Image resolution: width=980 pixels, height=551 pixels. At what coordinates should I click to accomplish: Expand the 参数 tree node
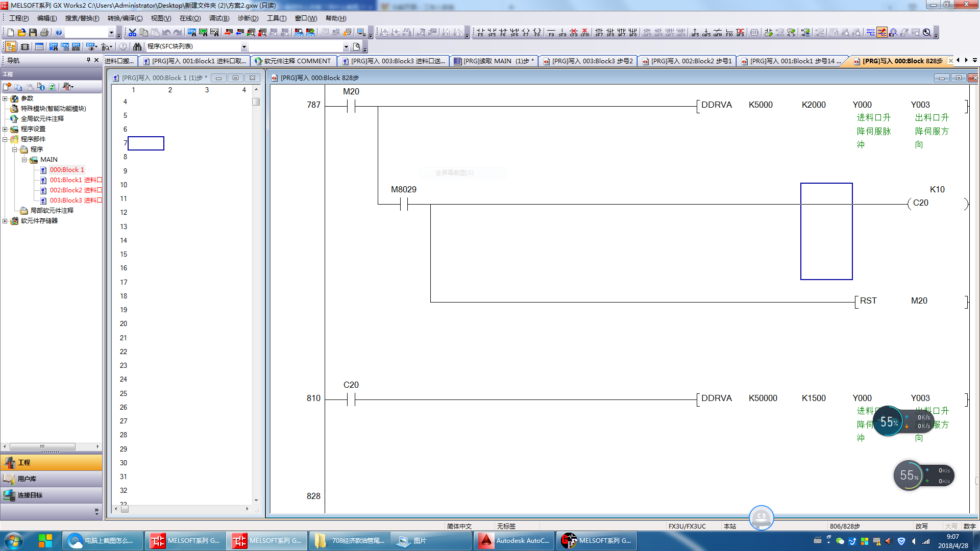pos(5,98)
